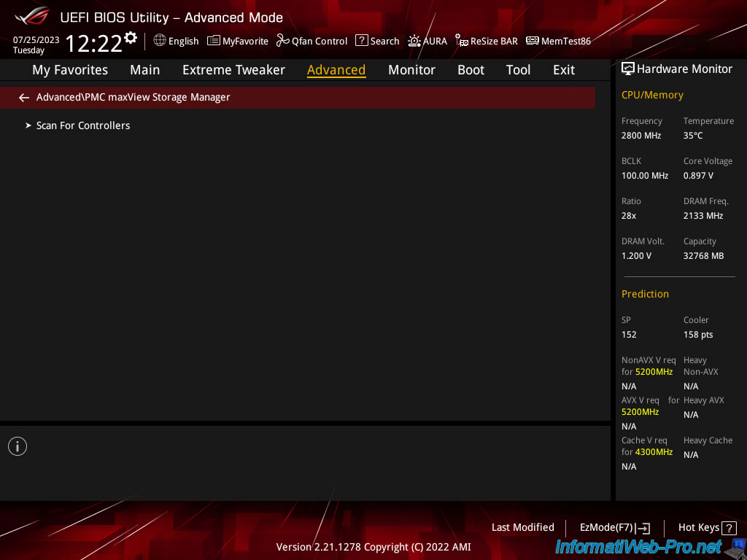Click the 100.00 MHz BCLK value
The image size is (747, 560).
[645, 176]
